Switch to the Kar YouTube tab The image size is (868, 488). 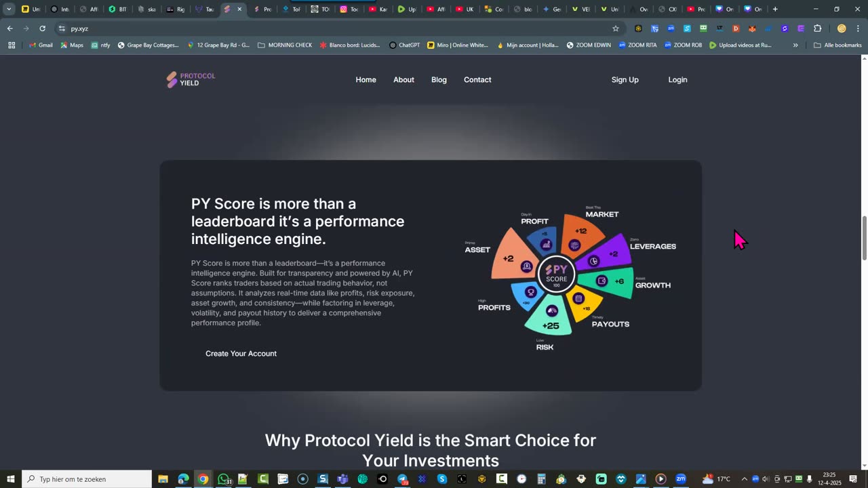(378, 9)
